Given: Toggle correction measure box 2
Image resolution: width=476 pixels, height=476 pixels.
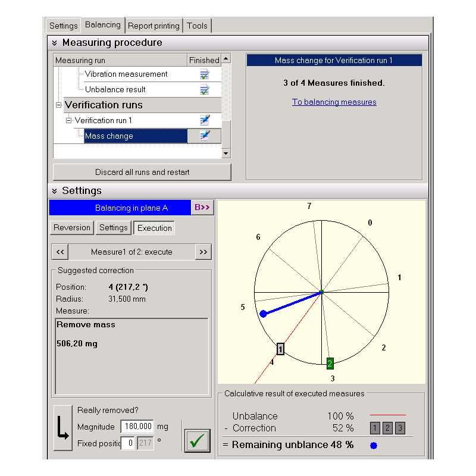Looking at the screenshot, I should [x=387, y=428].
